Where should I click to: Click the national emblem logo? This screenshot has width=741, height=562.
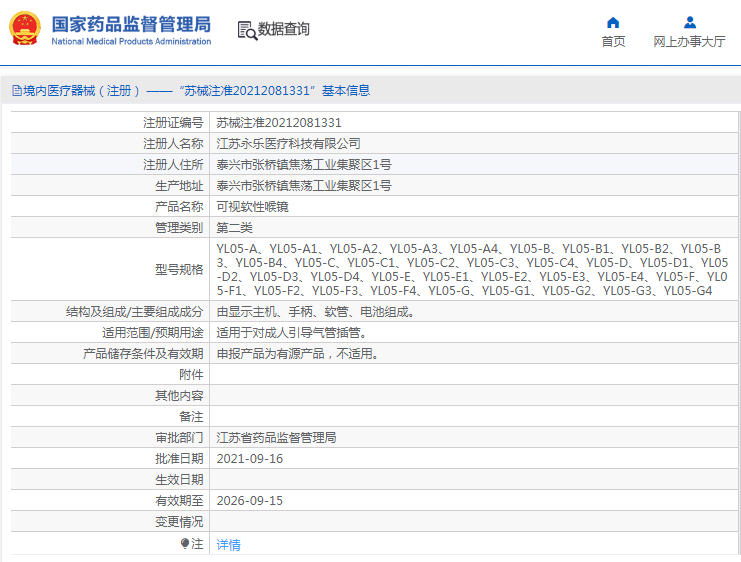(25, 28)
